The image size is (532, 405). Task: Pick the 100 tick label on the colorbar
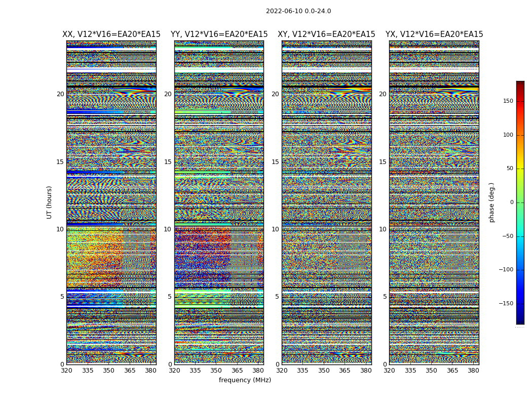(x=508, y=135)
